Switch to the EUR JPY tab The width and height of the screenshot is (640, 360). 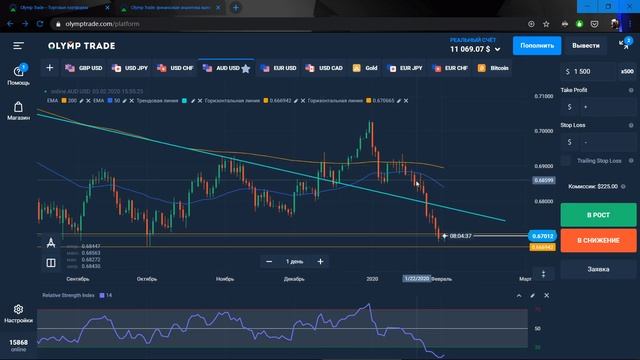405,68
